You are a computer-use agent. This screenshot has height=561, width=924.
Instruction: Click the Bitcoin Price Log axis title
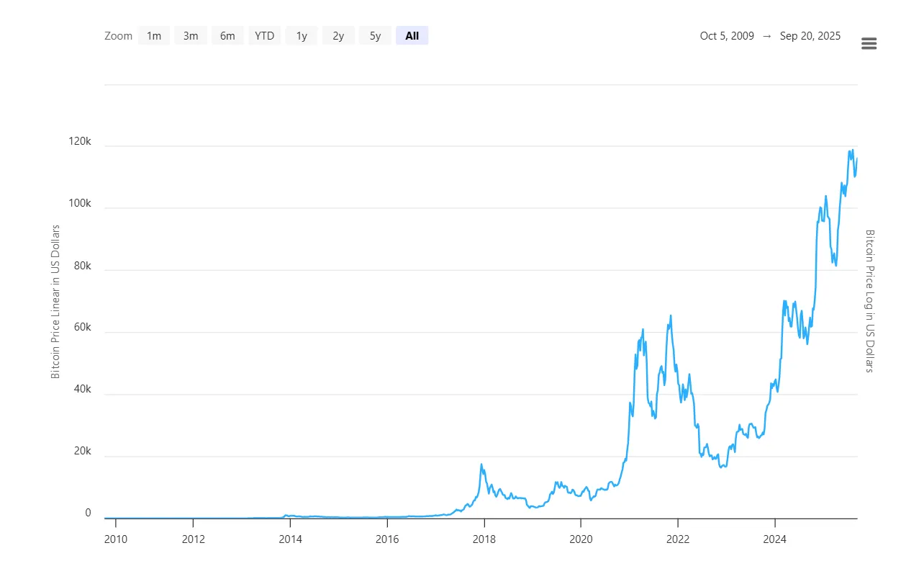tap(869, 301)
